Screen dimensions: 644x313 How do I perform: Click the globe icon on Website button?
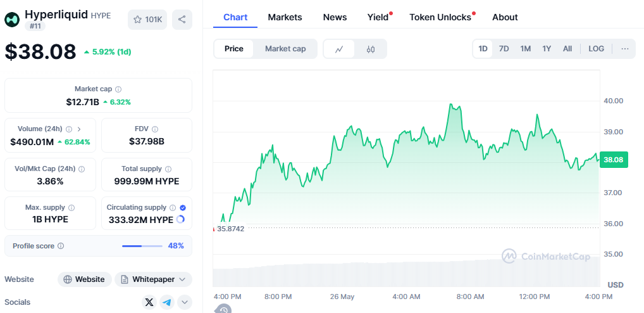pyautogui.click(x=68, y=279)
